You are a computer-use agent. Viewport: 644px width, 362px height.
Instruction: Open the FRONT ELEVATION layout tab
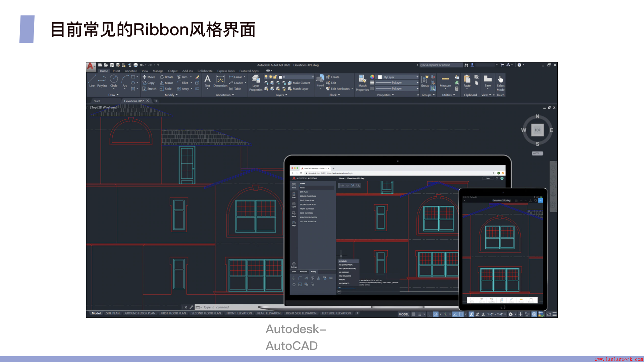click(x=239, y=313)
